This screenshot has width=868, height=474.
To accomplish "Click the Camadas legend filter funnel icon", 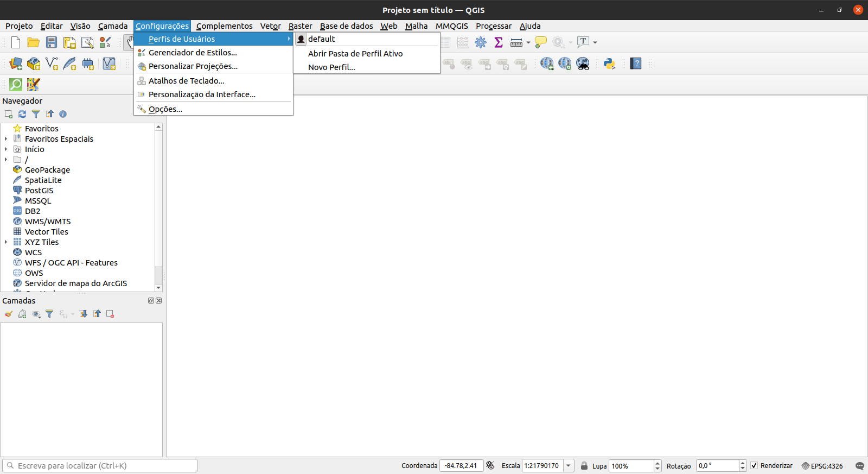I will click(x=49, y=314).
